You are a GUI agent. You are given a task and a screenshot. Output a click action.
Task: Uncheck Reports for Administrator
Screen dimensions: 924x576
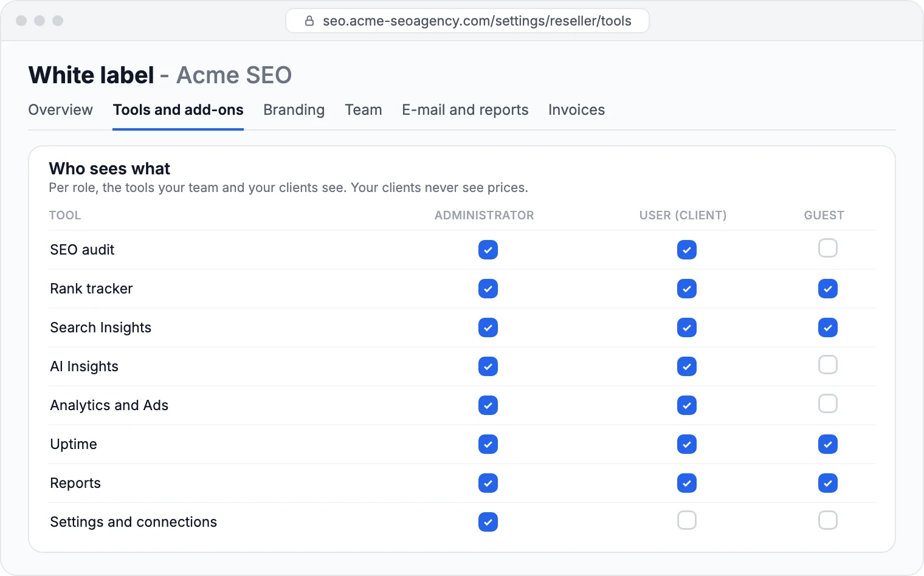pyautogui.click(x=488, y=483)
